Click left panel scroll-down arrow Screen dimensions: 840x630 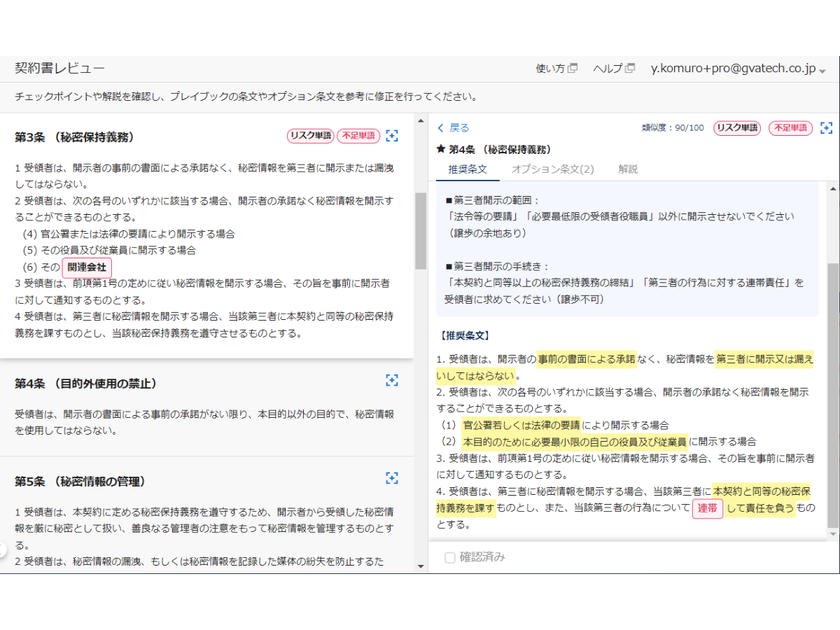[421, 566]
